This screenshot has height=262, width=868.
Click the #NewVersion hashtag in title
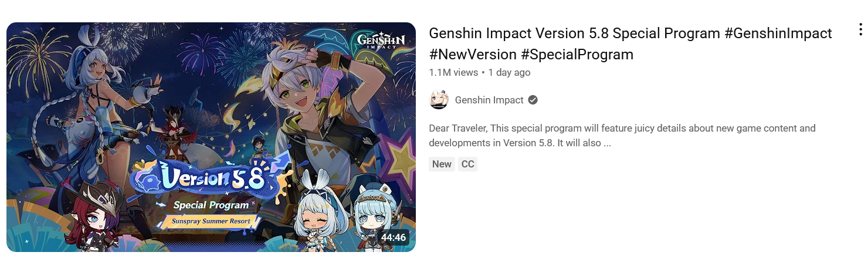(473, 55)
